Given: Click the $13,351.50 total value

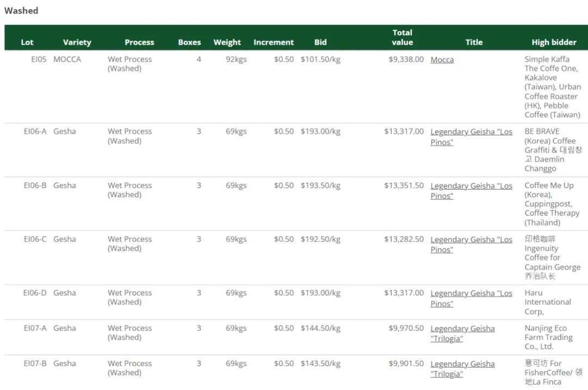Looking at the screenshot, I should [404, 185].
